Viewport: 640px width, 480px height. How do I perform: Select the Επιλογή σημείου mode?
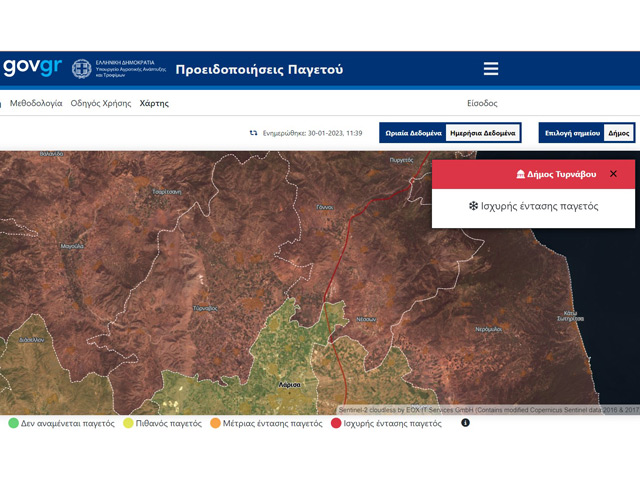(x=571, y=132)
